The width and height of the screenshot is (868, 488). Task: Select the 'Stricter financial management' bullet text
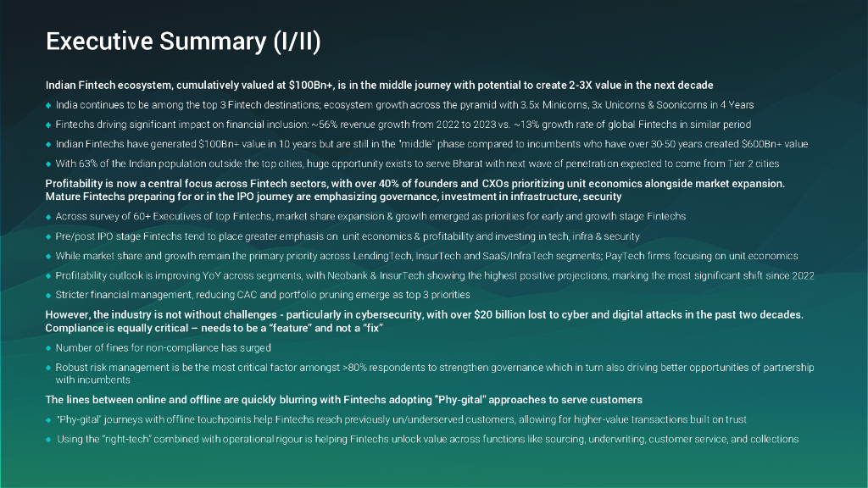263,295
